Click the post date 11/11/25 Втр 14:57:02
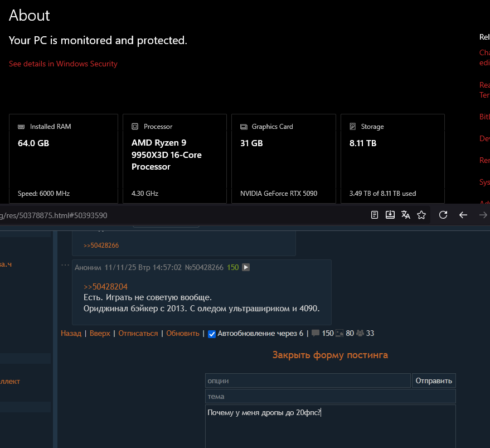 (x=143, y=267)
